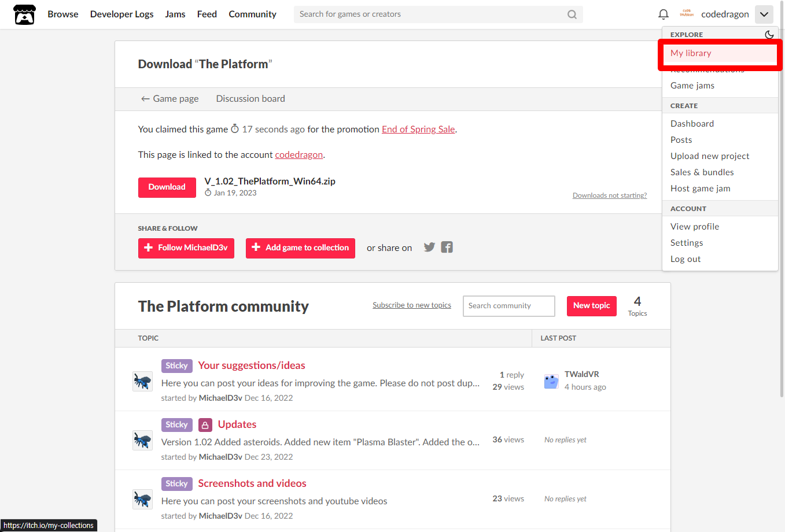Open Community page

click(x=252, y=14)
